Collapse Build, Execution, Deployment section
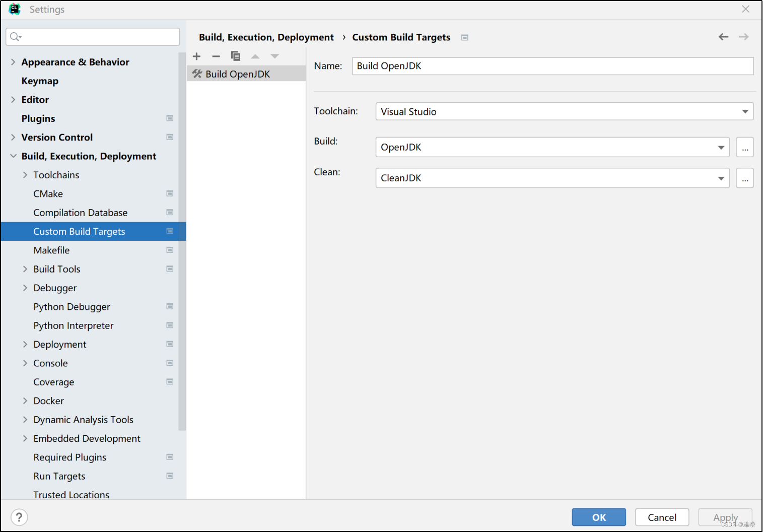Image resolution: width=763 pixels, height=532 pixels. click(x=13, y=156)
